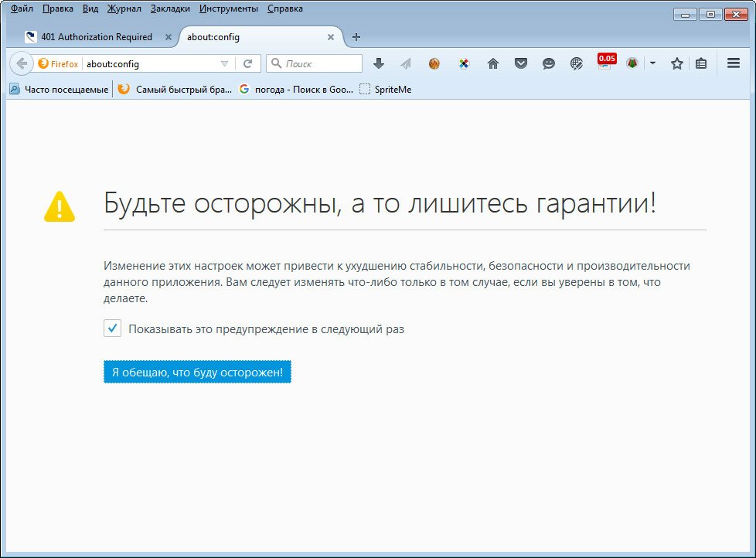
Task: Open the hamburger menu
Action: [733, 63]
